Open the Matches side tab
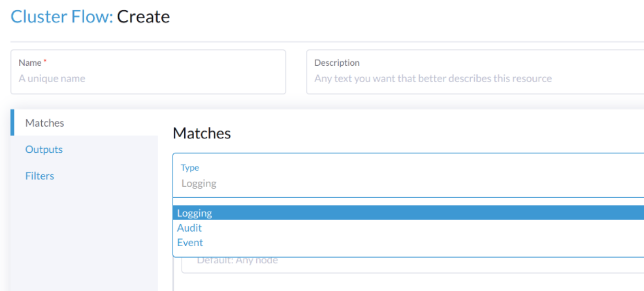This screenshot has height=291, width=644. 45,123
